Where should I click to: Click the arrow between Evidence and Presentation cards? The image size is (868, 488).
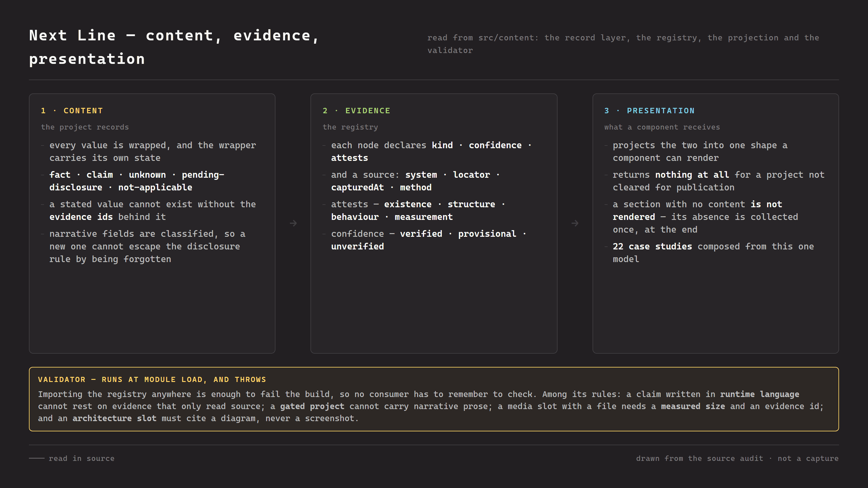click(x=575, y=223)
